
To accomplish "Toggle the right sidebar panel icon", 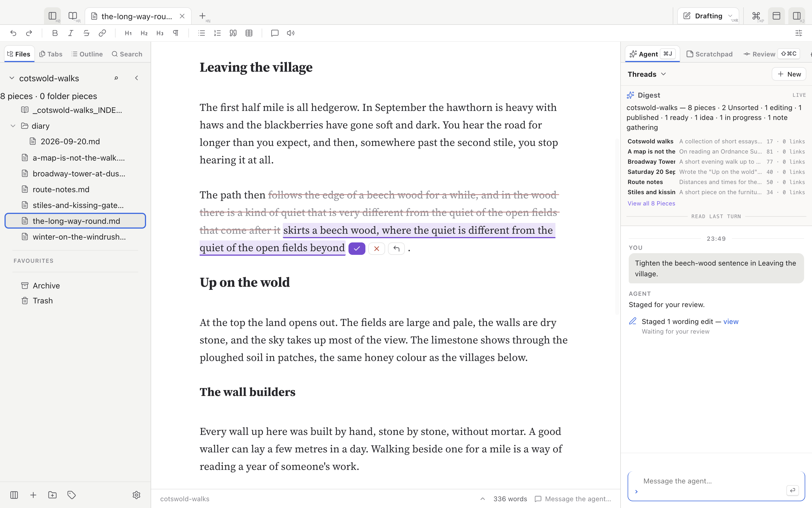I will (x=796, y=16).
